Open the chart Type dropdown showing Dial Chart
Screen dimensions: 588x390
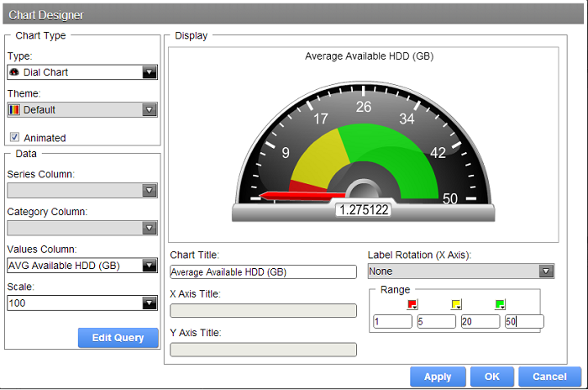tap(82, 72)
